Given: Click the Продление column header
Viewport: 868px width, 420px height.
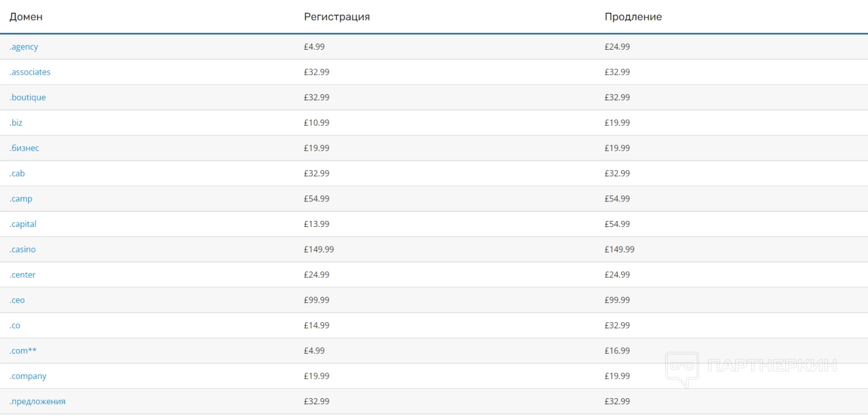Looking at the screenshot, I should (633, 17).
